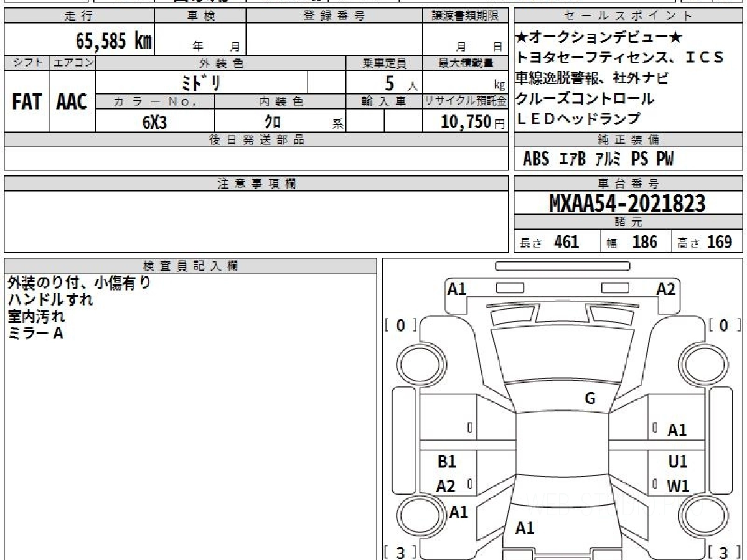
Task: Click the width value 186
Action: pos(644,242)
